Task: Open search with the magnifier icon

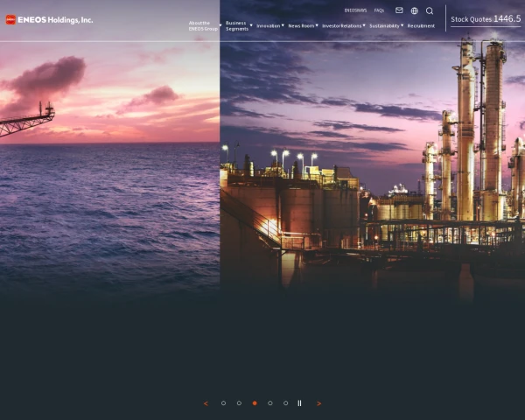Action: click(x=429, y=10)
